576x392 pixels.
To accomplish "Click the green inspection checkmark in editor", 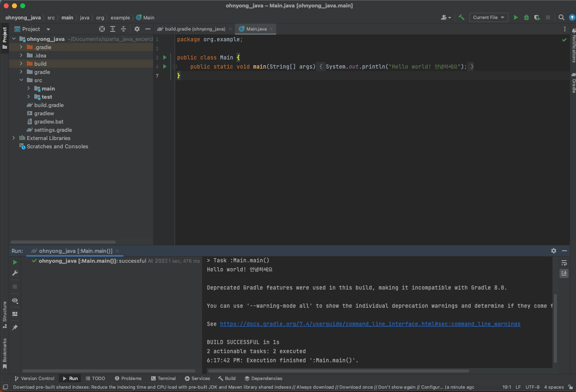I will (x=564, y=40).
